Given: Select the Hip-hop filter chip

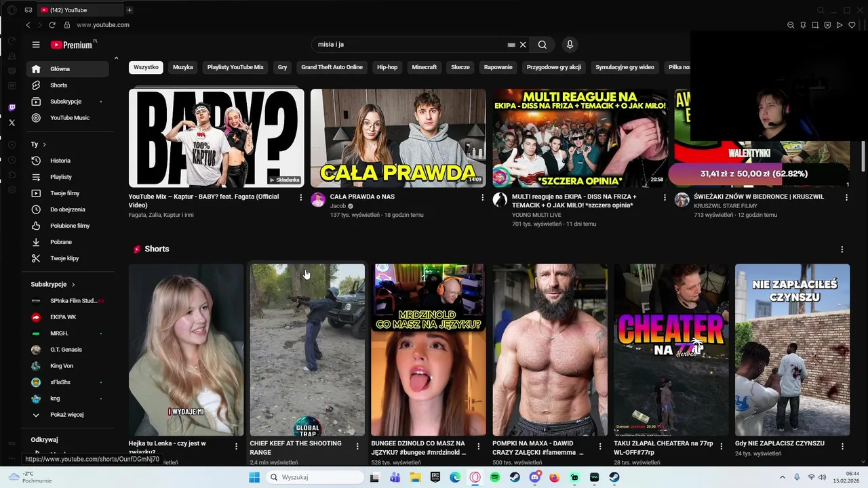Looking at the screenshot, I should point(387,67).
